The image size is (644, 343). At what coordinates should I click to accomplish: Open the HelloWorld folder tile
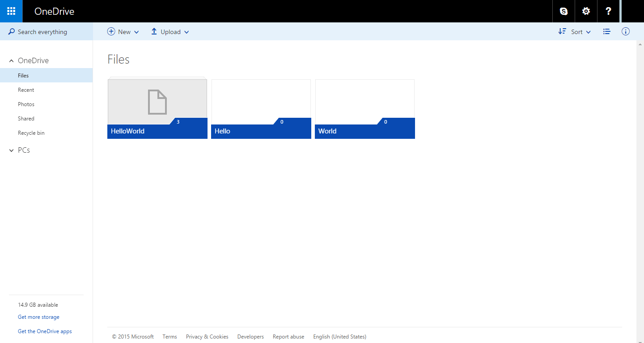(157, 108)
